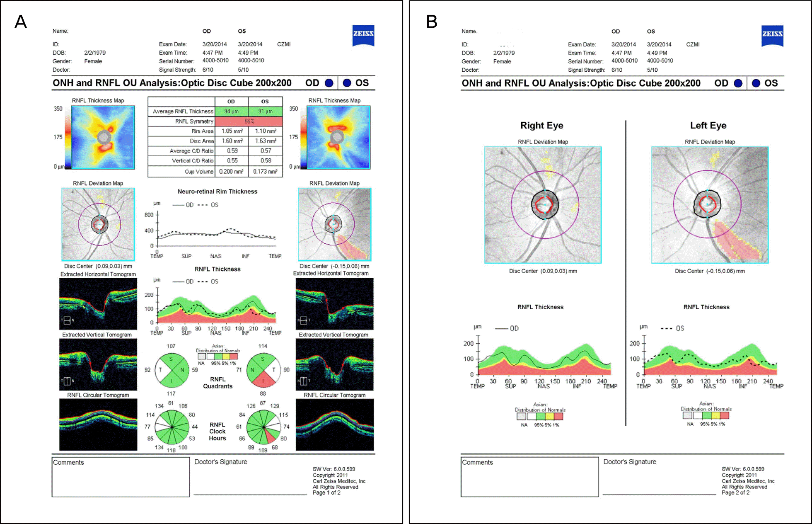Click the DOB value '2/2/1979' on page 1
The image size is (812, 524).
(95, 53)
